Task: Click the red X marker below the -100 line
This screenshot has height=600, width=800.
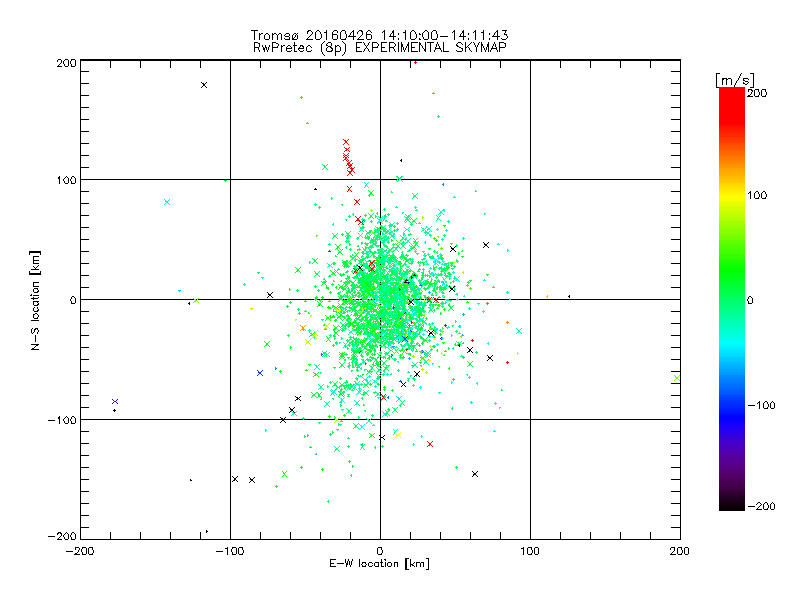Action: pos(430,444)
